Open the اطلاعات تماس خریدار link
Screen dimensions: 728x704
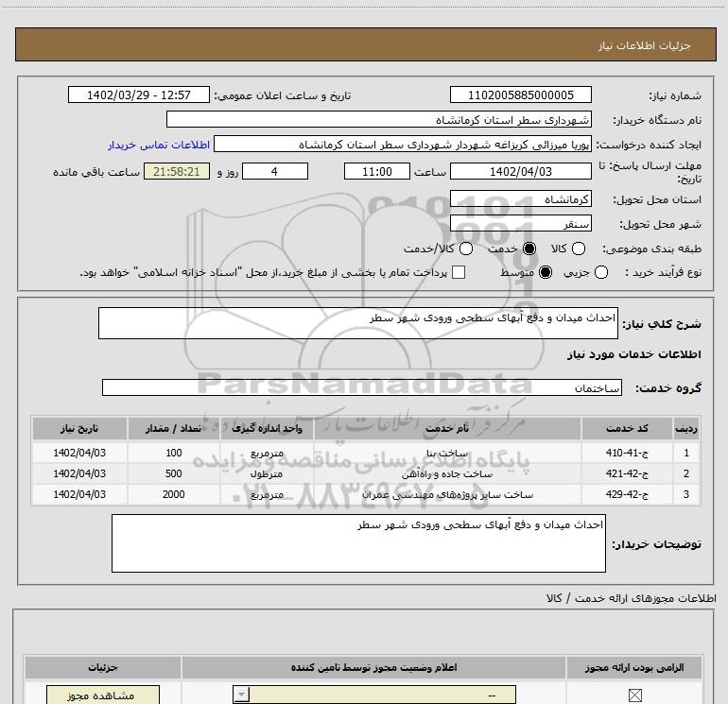(159, 145)
